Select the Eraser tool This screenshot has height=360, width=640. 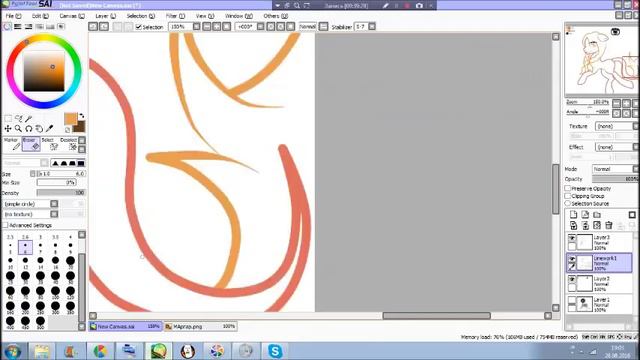[31, 144]
